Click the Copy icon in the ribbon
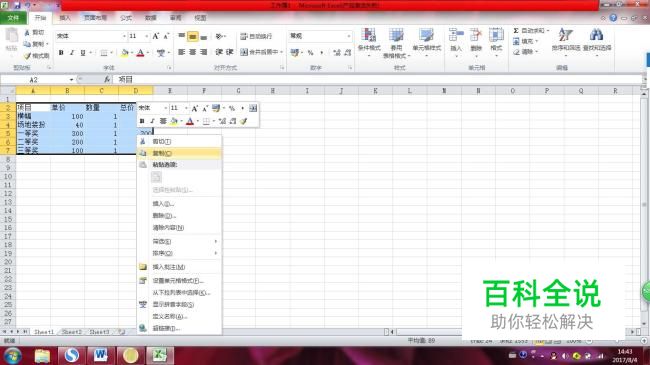 [x=27, y=44]
